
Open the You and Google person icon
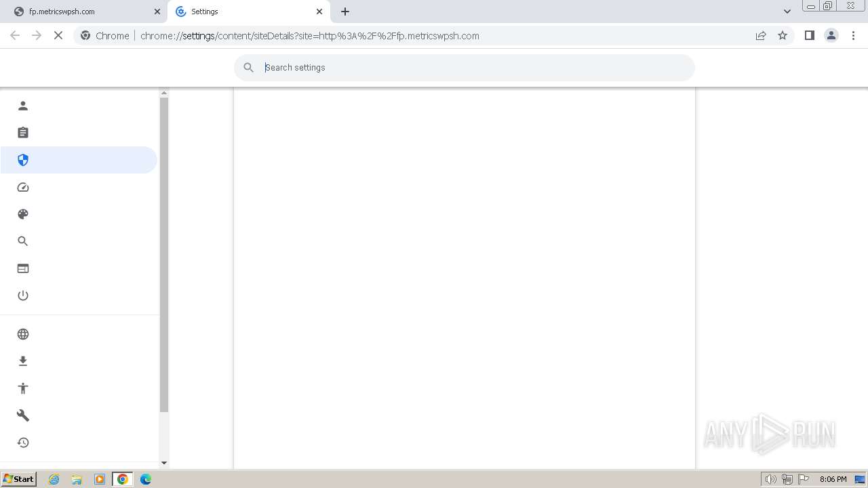click(23, 106)
